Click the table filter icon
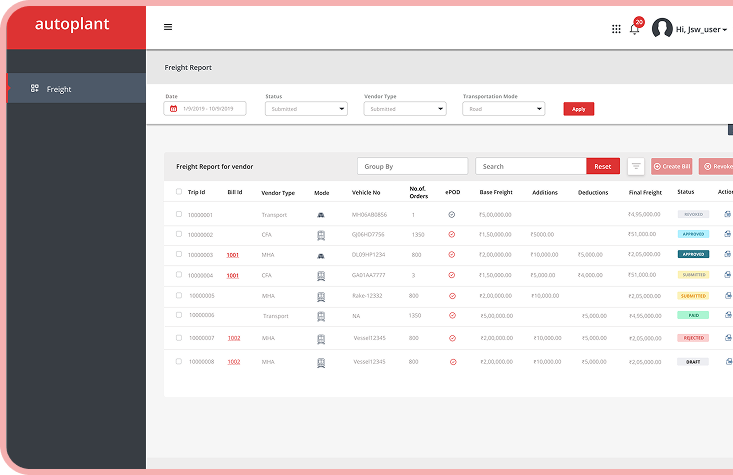Image resolution: width=733 pixels, height=475 pixels. (636, 166)
